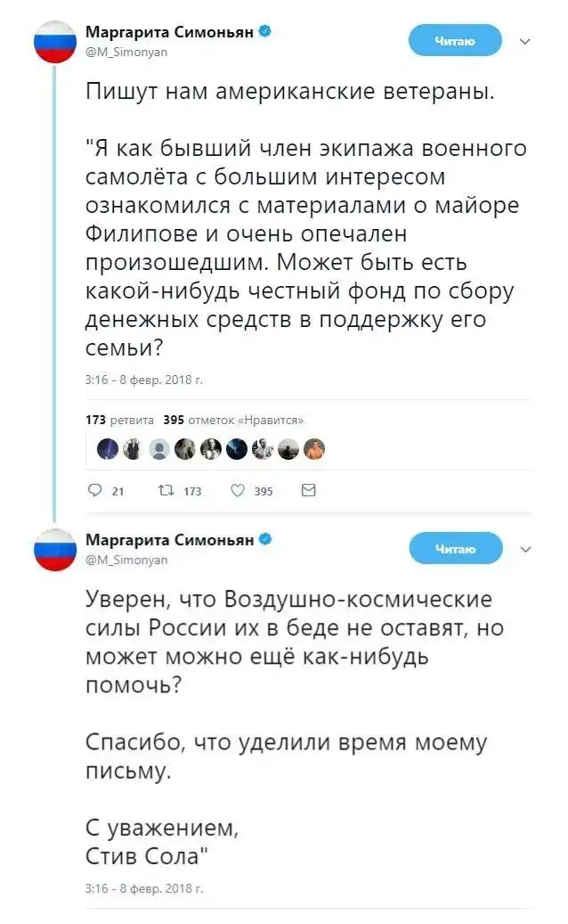568x924 pixels.
Task: Toggle the «Читаю» follow button on first tweet
Action: pos(455,41)
